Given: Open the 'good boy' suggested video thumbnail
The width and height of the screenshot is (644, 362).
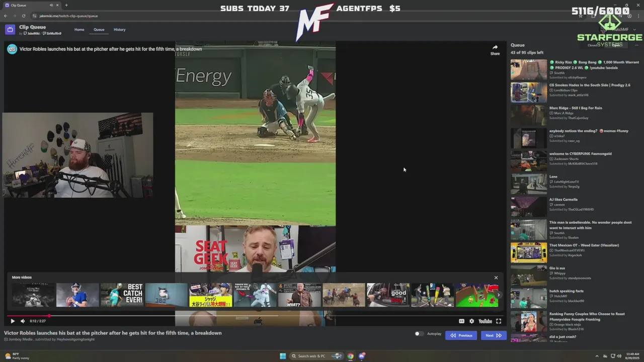Looking at the screenshot, I should [388, 295].
